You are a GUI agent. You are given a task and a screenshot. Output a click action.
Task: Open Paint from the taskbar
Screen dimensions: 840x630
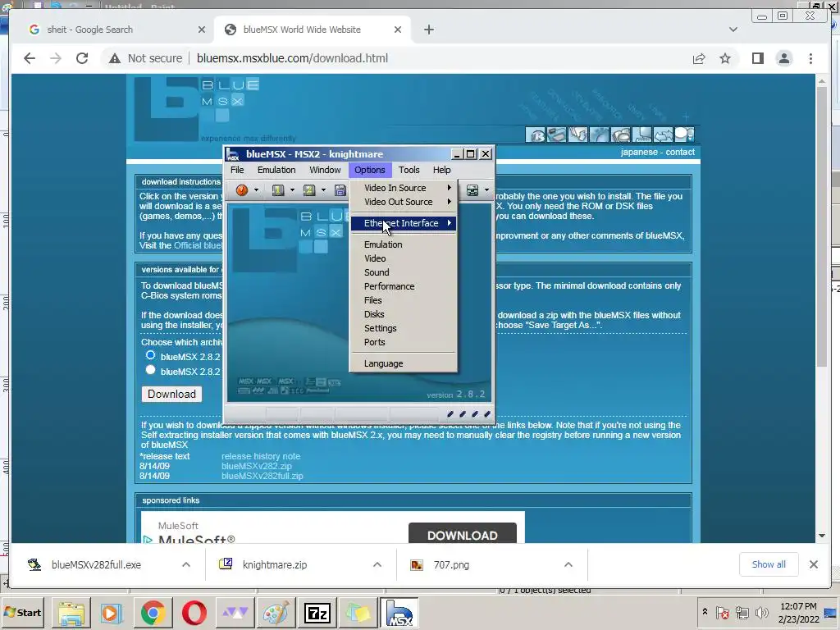[x=276, y=613]
